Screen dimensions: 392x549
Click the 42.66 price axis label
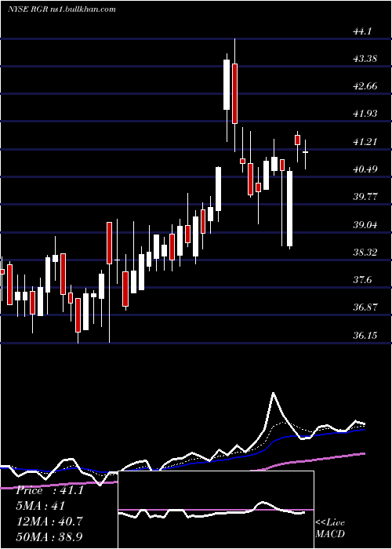click(x=365, y=86)
